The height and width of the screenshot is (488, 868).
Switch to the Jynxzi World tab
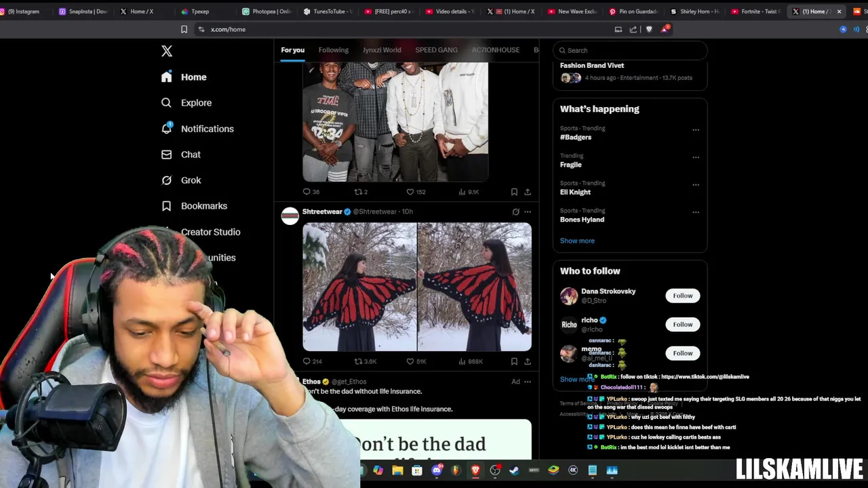382,50
